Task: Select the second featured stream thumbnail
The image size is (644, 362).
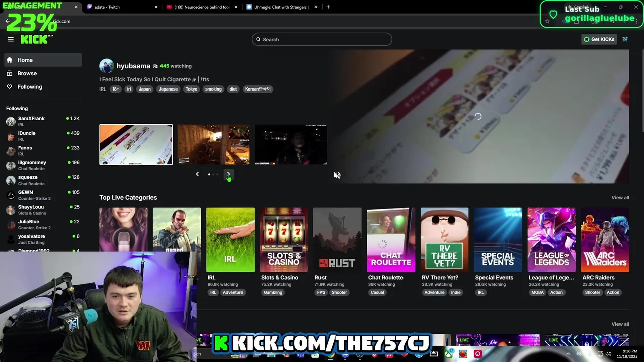Action: coord(213,145)
